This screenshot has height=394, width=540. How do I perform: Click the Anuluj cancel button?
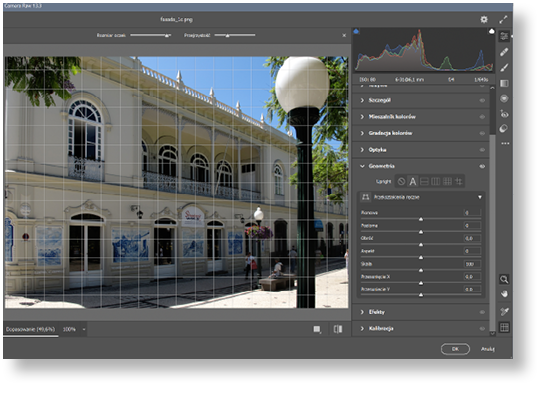(x=487, y=349)
